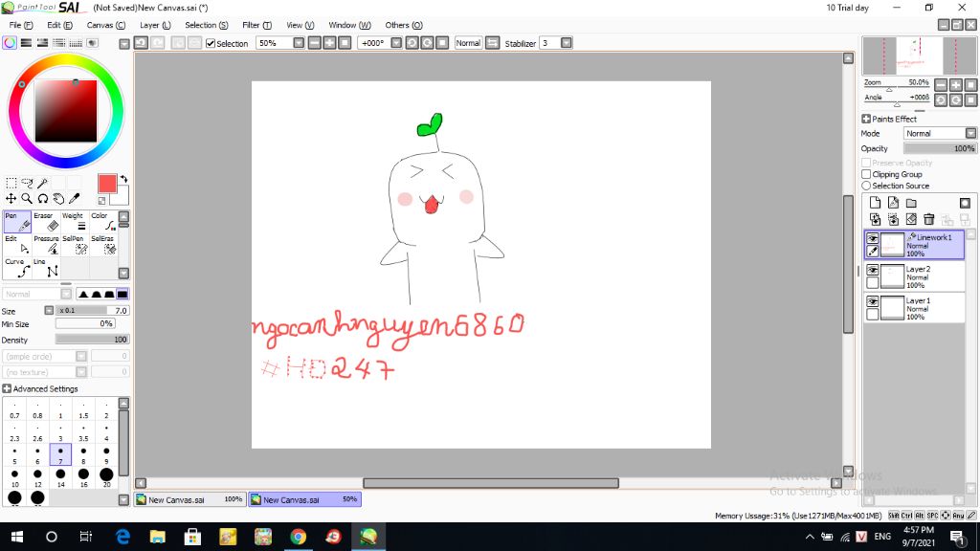The image size is (980, 551).
Task: Select the 7 brush size preset
Action: [60, 454]
